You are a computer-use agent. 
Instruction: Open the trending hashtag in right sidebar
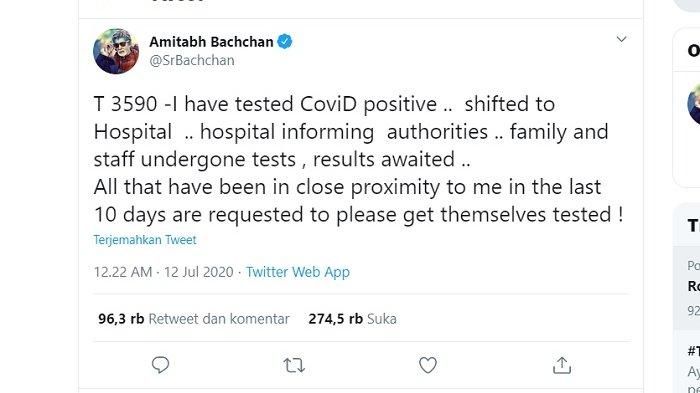(694, 351)
